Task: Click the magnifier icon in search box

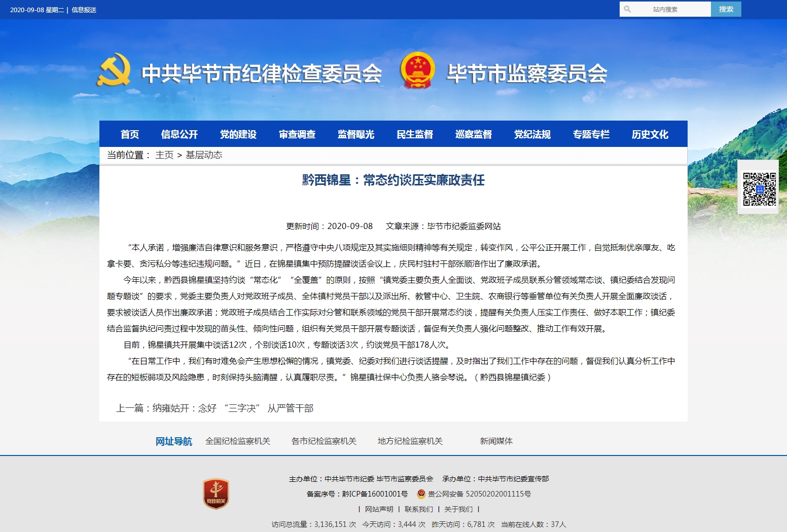Action: coord(627,9)
